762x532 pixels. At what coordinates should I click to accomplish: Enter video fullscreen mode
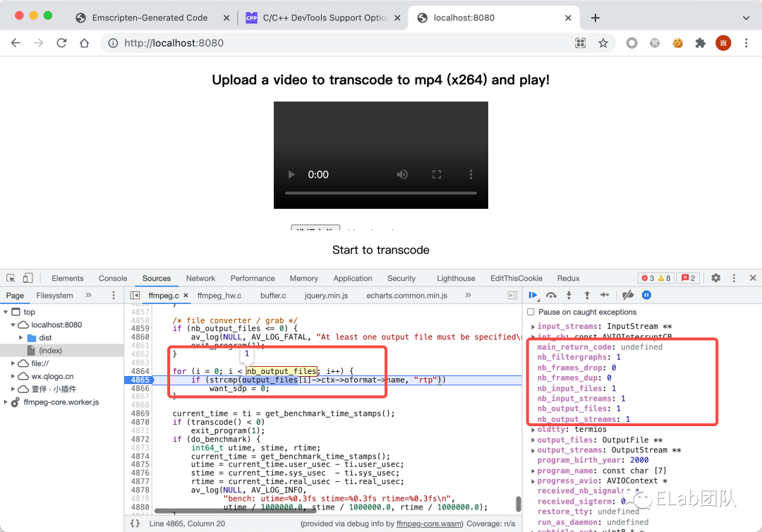pyautogui.click(x=437, y=174)
